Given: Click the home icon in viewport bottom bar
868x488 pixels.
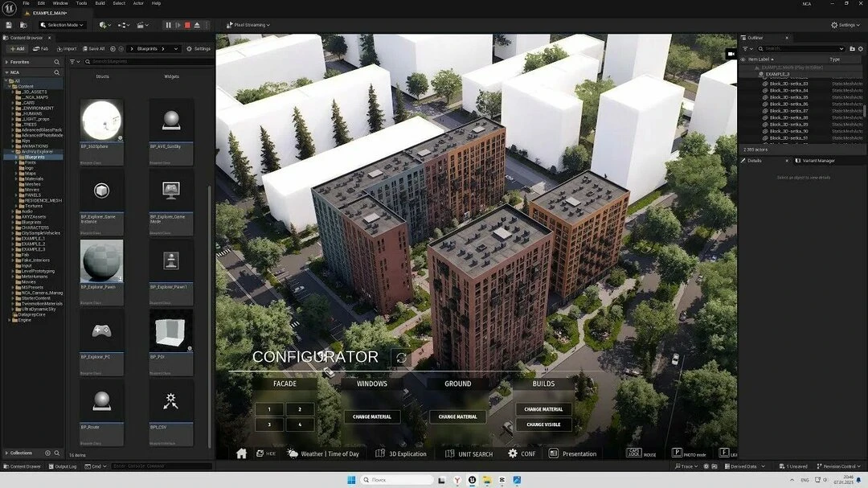Looking at the screenshot, I should (241, 453).
